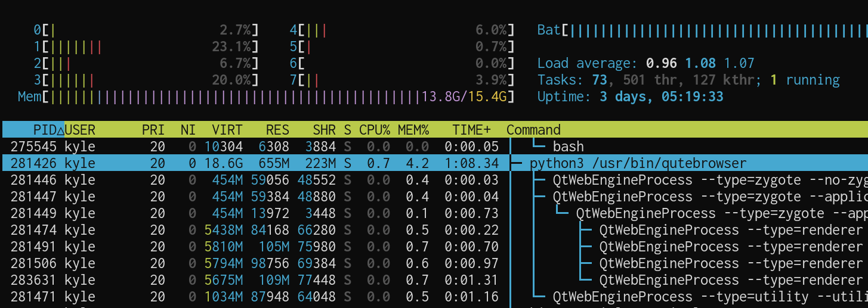Click the NI column header
868x308 pixels.
[188, 130]
